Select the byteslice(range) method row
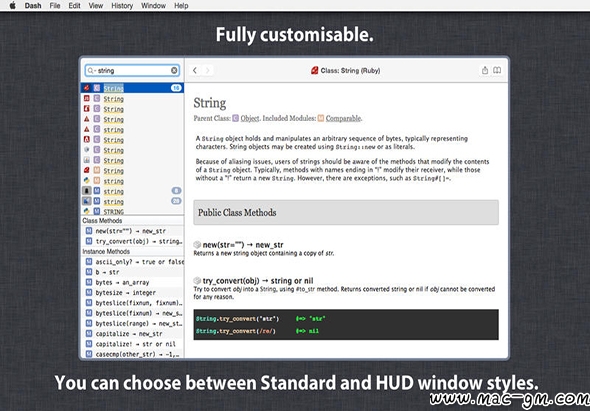The image size is (590, 411). [132, 323]
